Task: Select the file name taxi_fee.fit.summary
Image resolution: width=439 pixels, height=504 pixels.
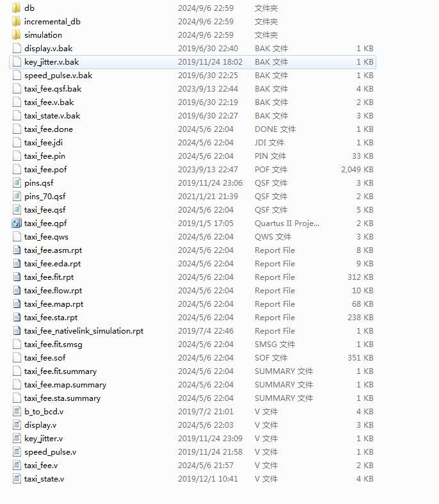Action: click(60, 371)
